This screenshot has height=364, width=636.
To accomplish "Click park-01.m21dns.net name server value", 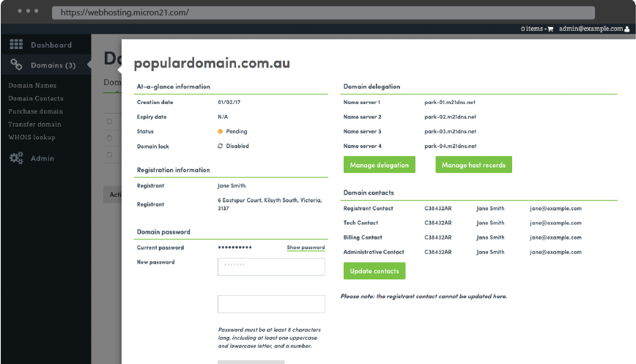I will coord(450,102).
